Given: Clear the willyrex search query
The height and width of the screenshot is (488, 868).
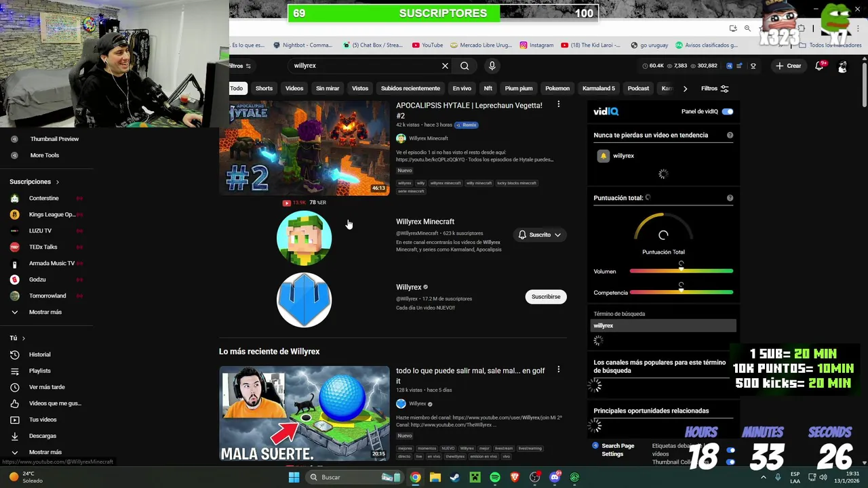Looking at the screenshot, I should [445, 66].
